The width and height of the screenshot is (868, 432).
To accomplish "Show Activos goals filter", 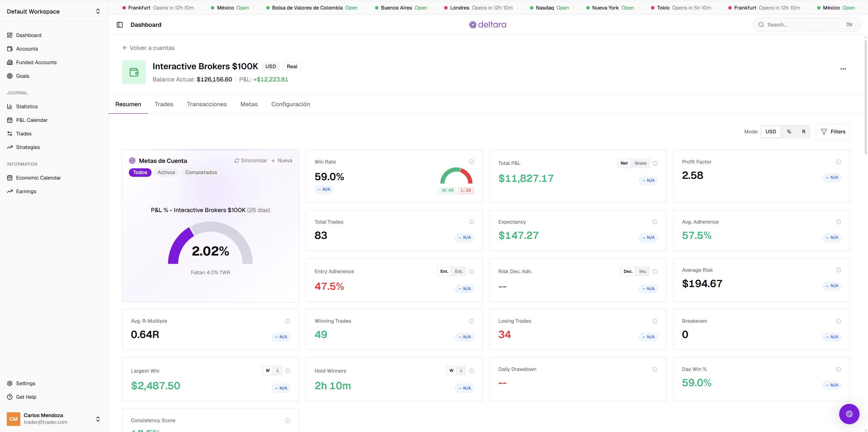I will coord(166,172).
